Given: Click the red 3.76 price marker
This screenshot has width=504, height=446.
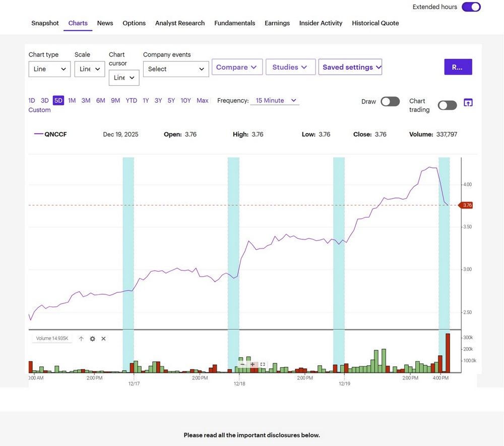Looking at the screenshot, I should [x=466, y=205].
